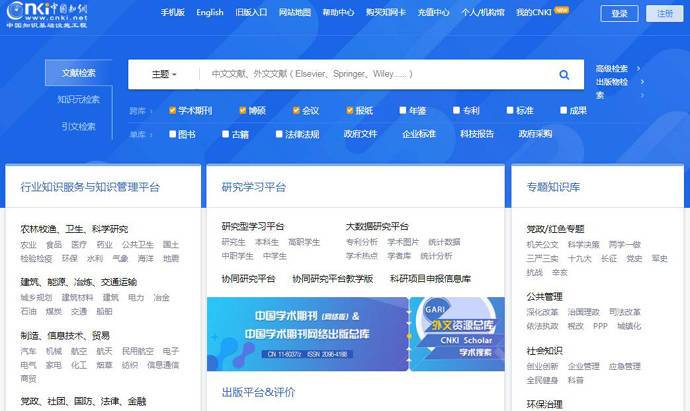690x411 pixels.
Task: Open the 专题知识库 heading
Action: tap(553, 187)
